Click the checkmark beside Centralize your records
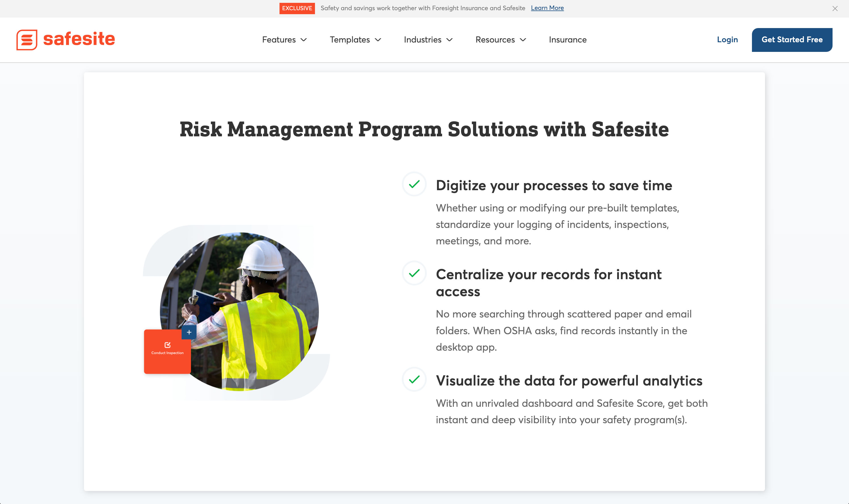Image resolution: width=849 pixels, height=504 pixels. tap(414, 273)
